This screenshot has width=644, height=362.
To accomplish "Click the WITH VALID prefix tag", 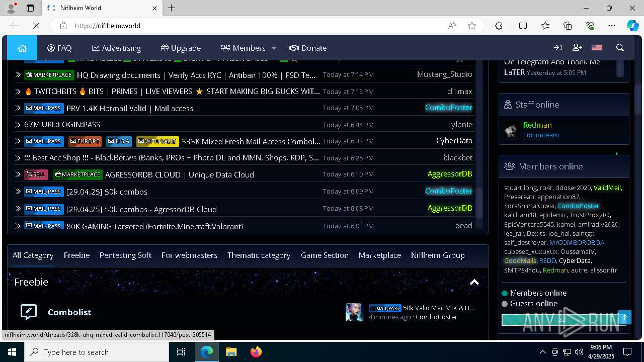I will (x=157, y=141).
